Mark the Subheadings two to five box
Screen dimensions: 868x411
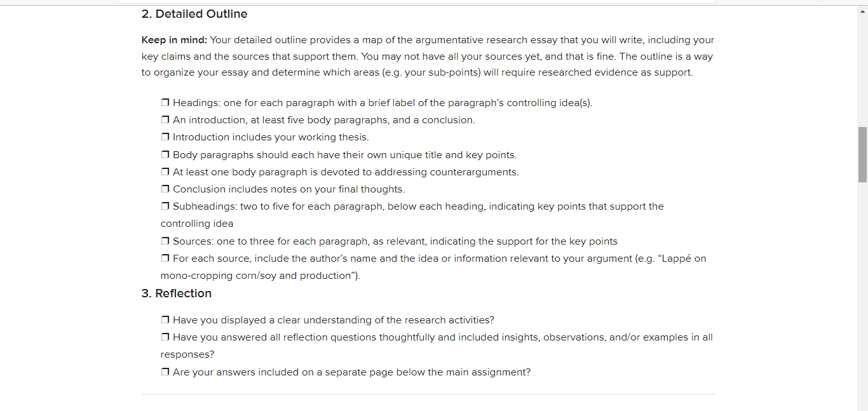coord(165,206)
